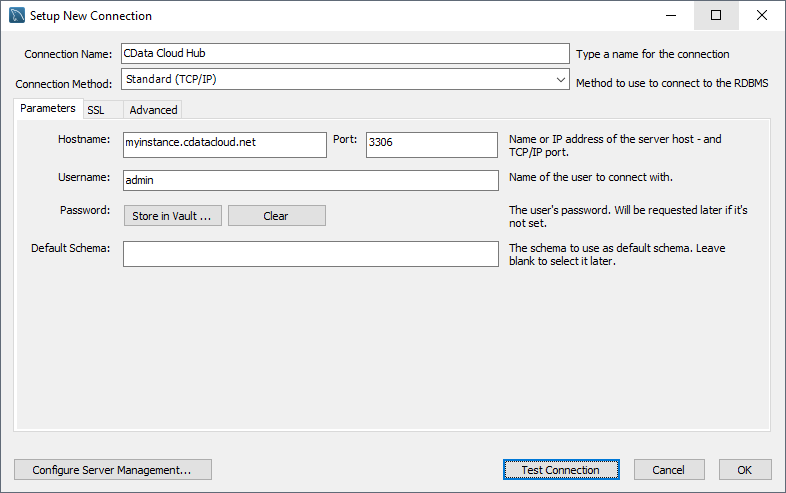Open the Advanced tab

click(x=153, y=110)
